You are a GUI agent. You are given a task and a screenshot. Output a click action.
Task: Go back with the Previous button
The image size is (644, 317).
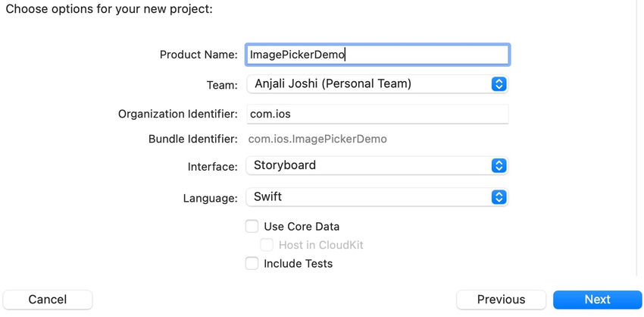coord(501,300)
